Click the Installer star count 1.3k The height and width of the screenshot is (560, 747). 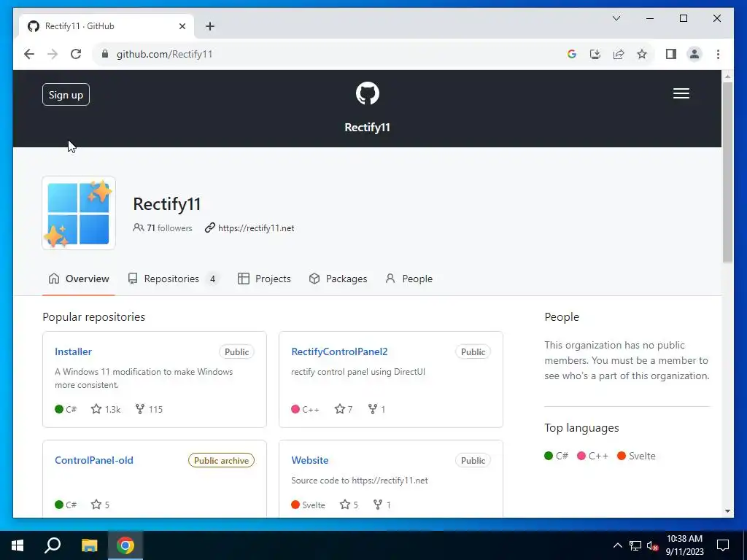click(x=106, y=409)
